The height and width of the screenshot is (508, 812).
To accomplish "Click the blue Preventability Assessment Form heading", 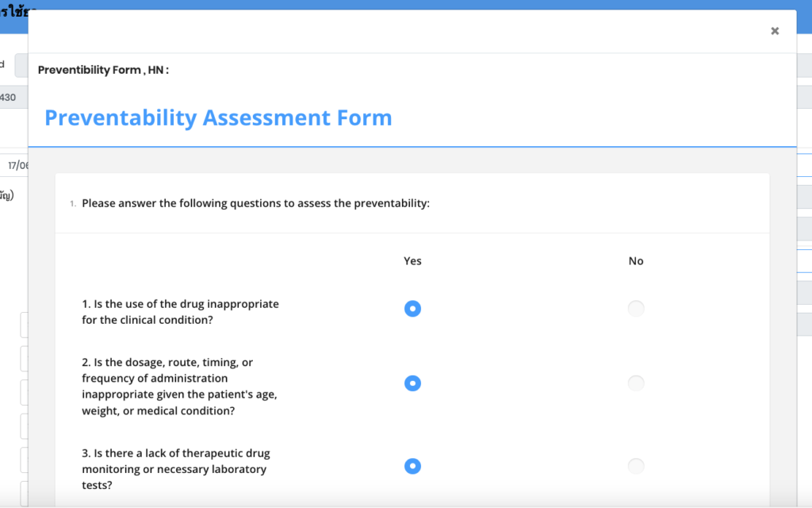I will tap(218, 118).
